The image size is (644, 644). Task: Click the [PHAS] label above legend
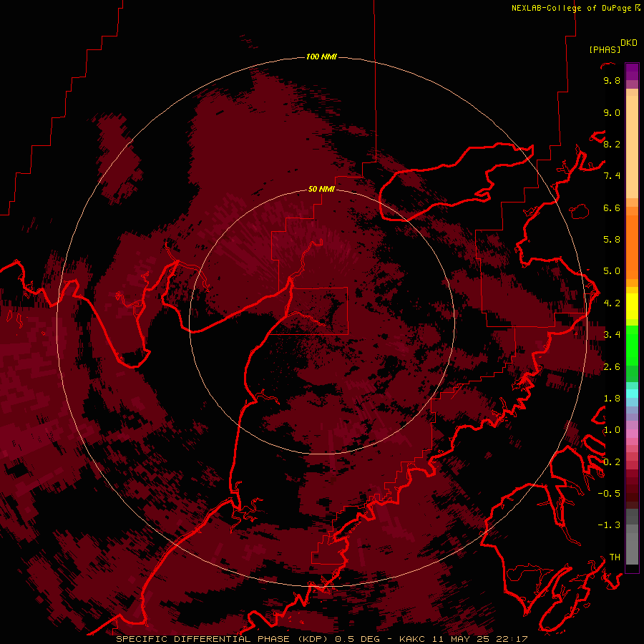(605, 49)
